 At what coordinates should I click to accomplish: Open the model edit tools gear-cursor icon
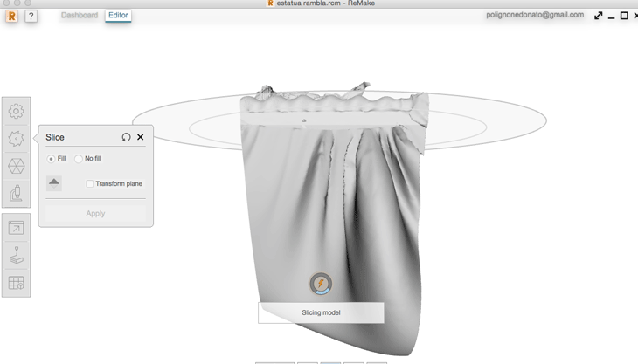17,139
